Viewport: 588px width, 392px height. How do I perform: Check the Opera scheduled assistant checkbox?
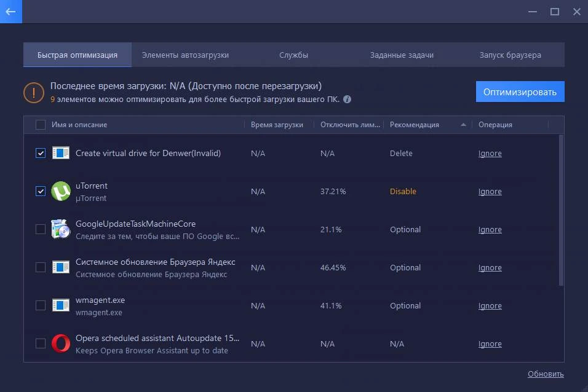(41, 343)
